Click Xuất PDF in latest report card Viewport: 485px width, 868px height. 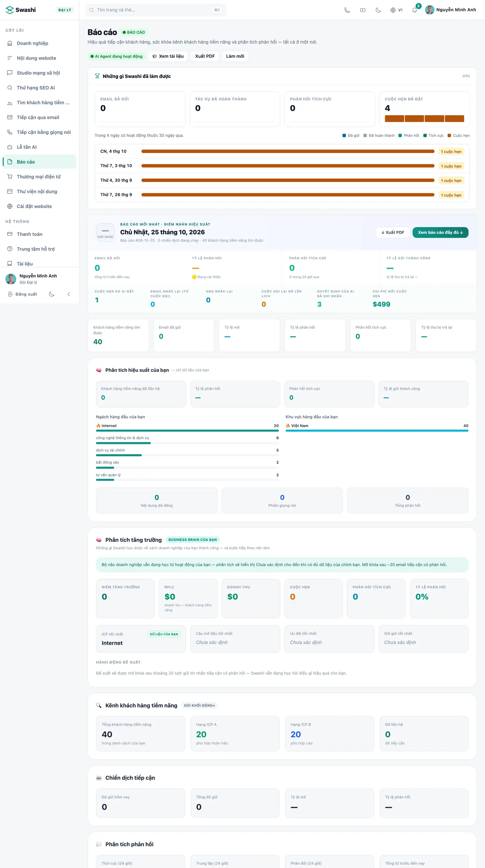click(393, 232)
